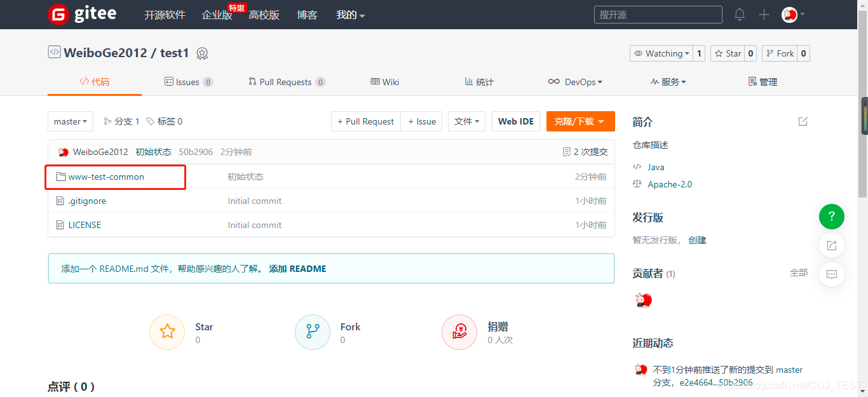Open the user avatar menu in header
The width and height of the screenshot is (868, 397).
[x=793, y=15]
